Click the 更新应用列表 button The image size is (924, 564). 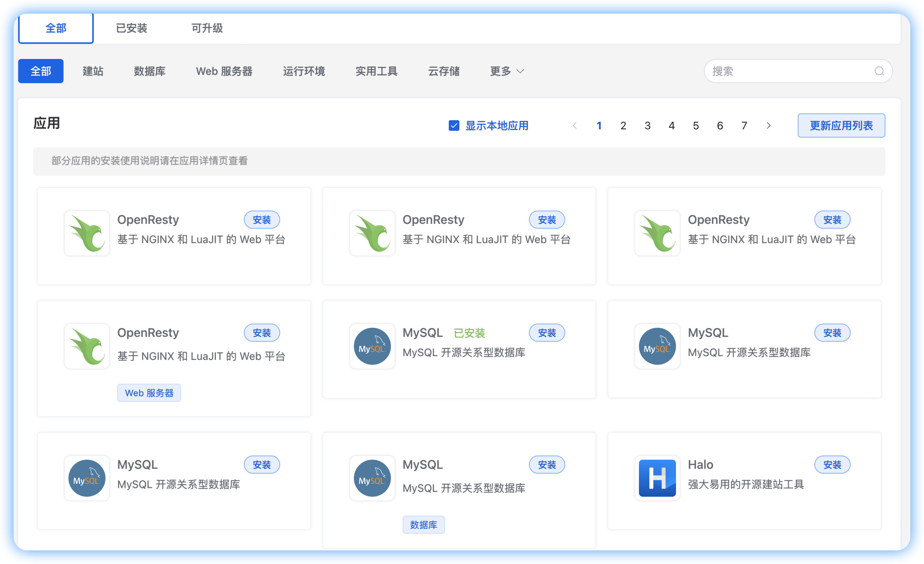coord(841,126)
